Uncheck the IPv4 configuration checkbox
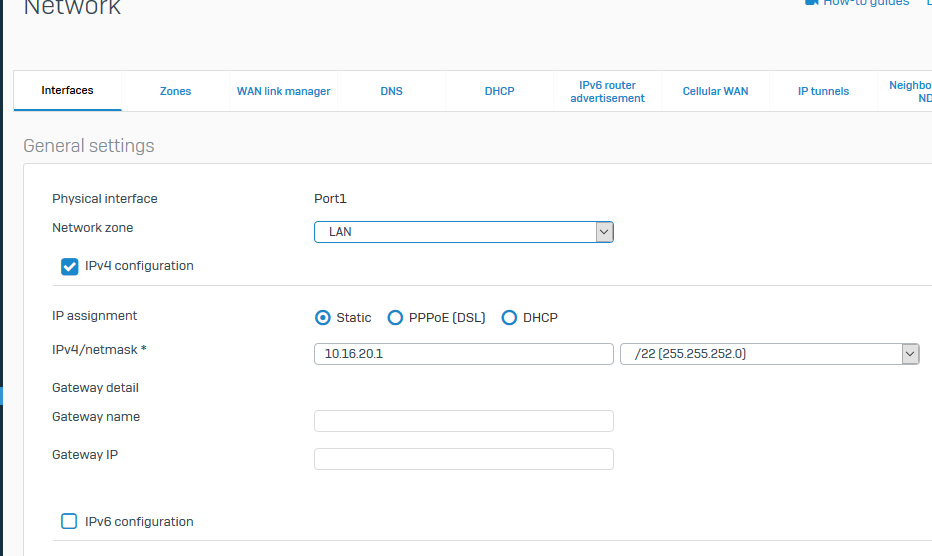Viewport: 932px width, 556px height. point(70,267)
